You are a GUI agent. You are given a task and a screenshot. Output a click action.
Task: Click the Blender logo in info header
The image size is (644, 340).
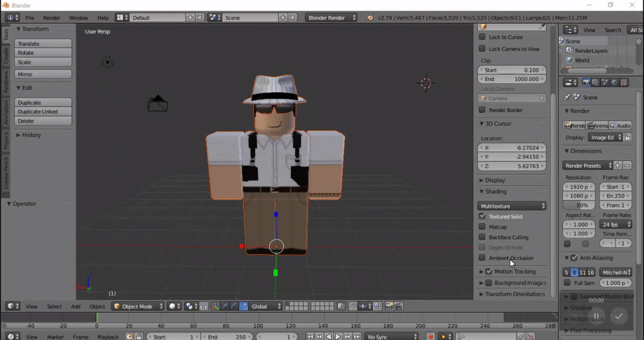(370, 17)
